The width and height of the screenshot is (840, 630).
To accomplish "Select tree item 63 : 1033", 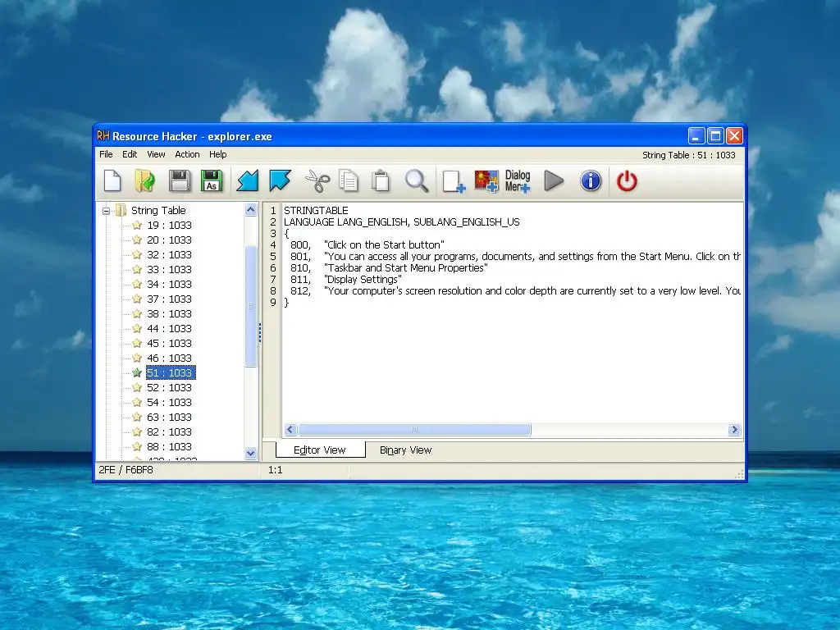I will point(169,417).
